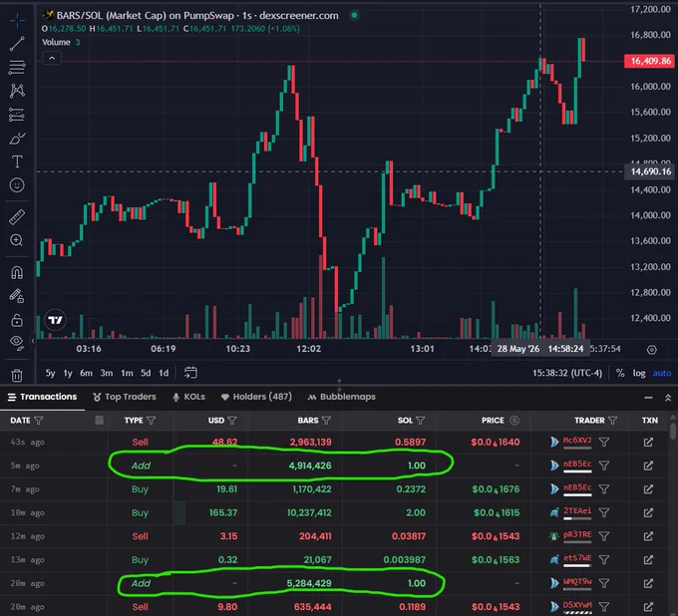This screenshot has height=616, width=678.
Task: Open the Holders (487) tab
Action: click(256, 397)
